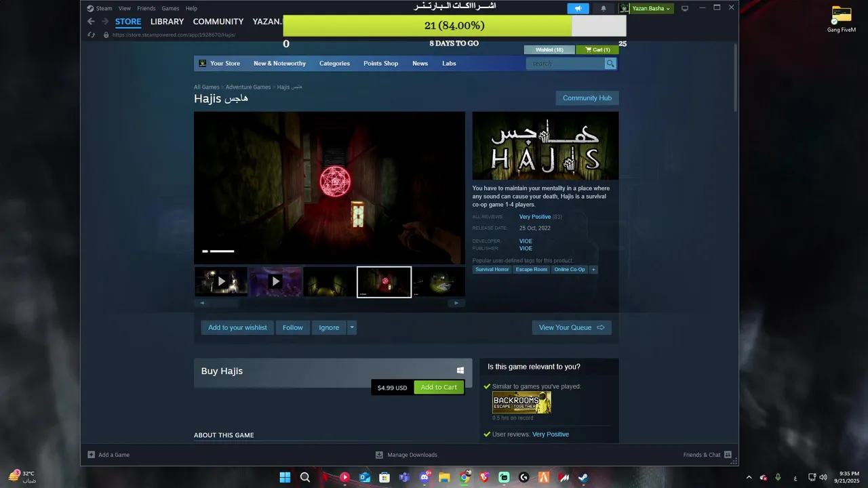The image size is (868, 488).
Task: Click the announcements megaphone icon
Action: pyautogui.click(x=578, y=8)
